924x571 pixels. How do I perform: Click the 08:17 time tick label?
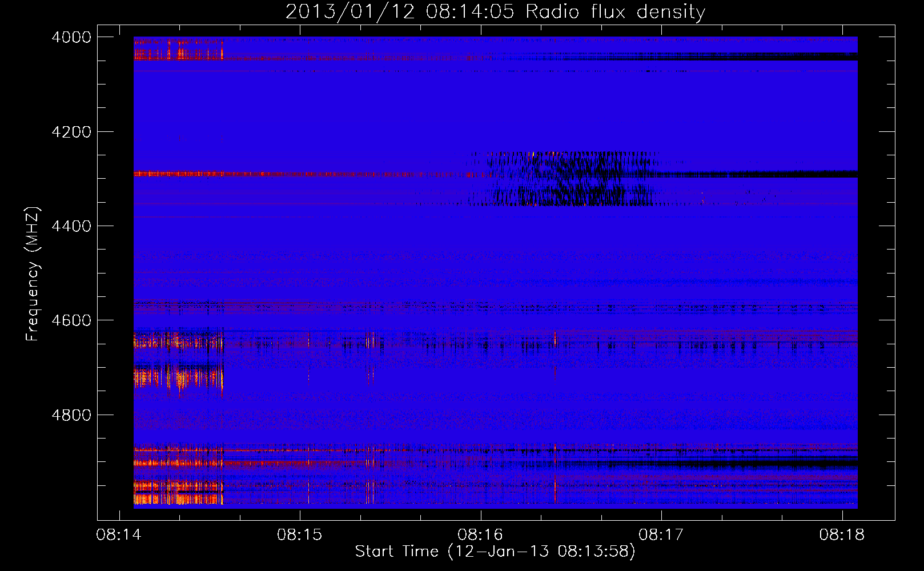661,535
